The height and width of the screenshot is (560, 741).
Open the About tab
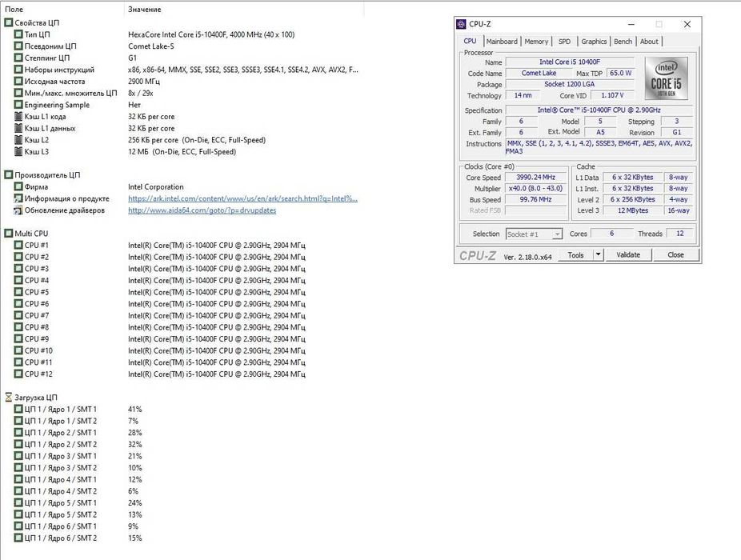[649, 42]
